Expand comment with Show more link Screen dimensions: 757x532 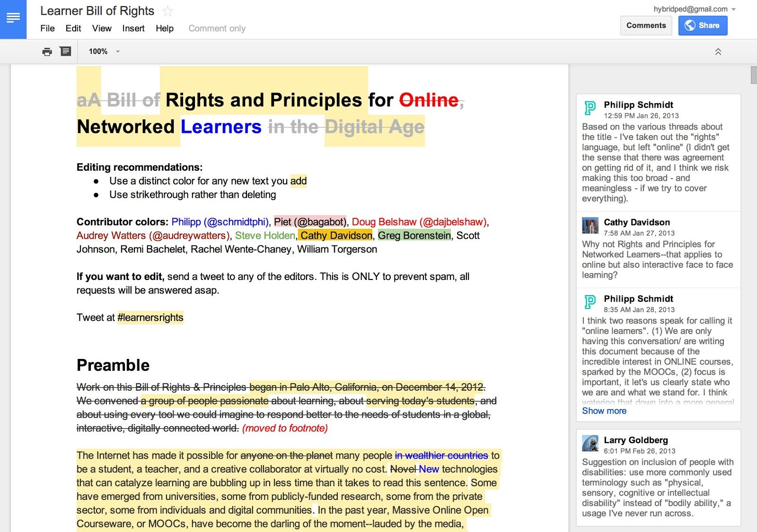click(604, 411)
